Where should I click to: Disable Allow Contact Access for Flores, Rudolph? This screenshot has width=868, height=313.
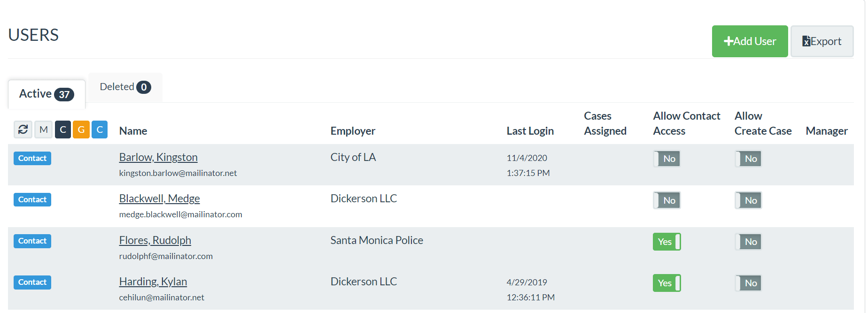[x=666, y=242]
